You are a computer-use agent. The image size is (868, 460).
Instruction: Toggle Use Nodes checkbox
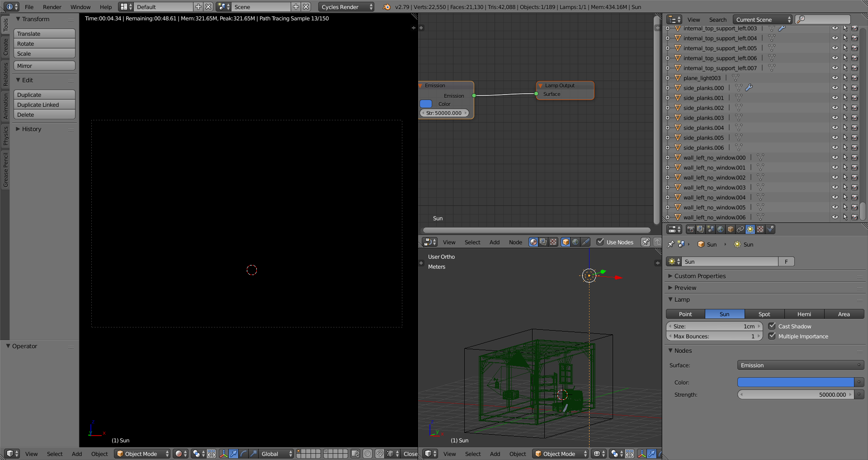[x=600, y=242]
